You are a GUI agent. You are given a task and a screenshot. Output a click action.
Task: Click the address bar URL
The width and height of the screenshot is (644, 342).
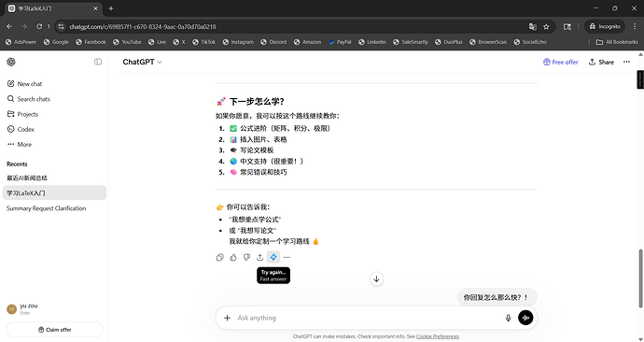(x=143, y=27)
